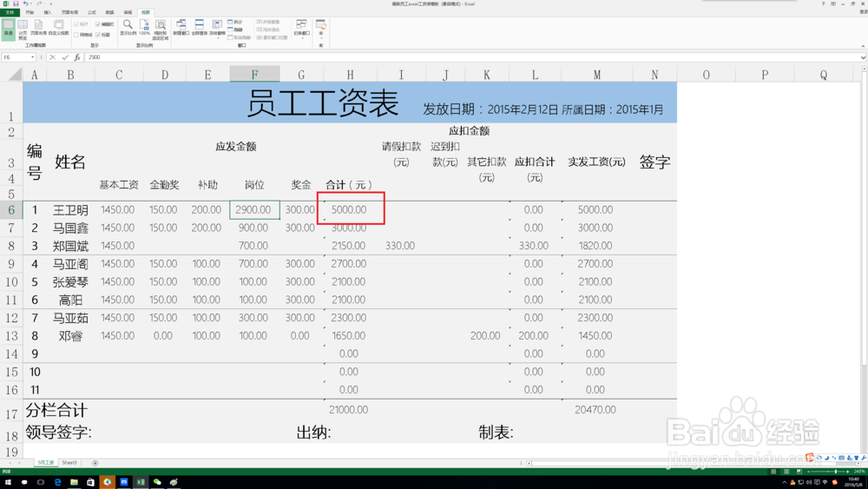Switch to Page Layout (页面布局) view
Viewport: 868px width, 489px height.
click(x=38, y=29)
